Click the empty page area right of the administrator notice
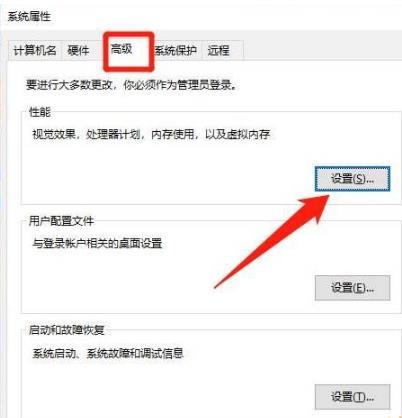The height and width of the screenshot is (418, 402). coord(318,85)
